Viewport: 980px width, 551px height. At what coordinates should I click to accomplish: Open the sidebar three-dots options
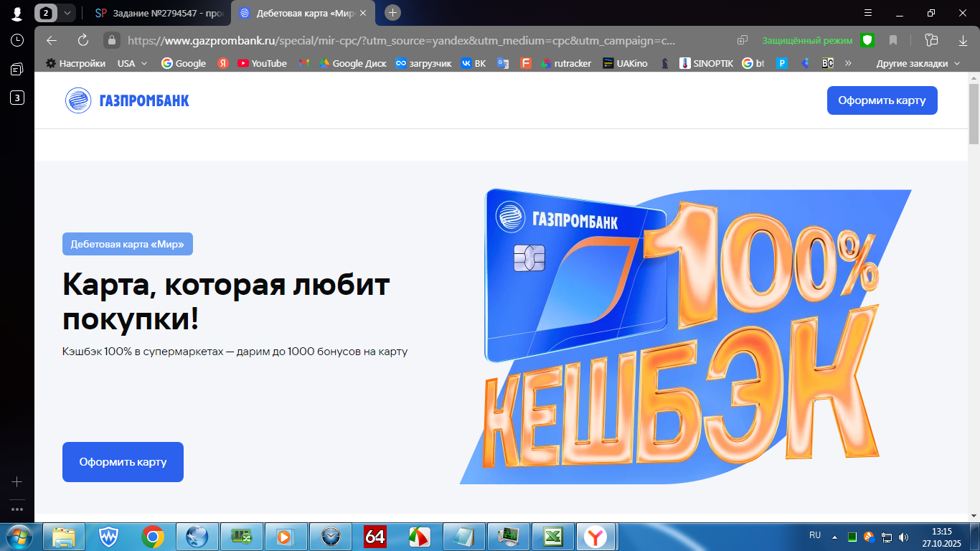pos(17,509)
